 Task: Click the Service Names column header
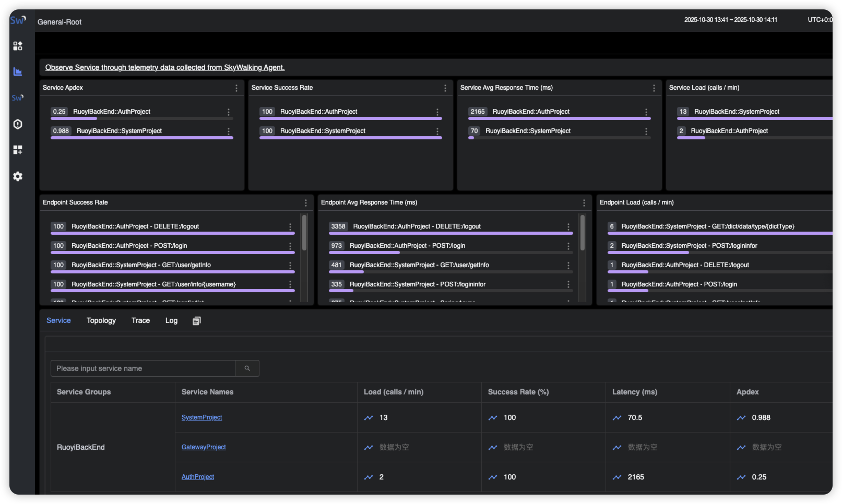(207, 392)
